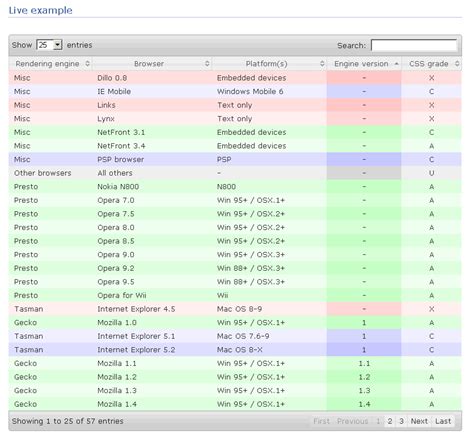Open the Show entries dropdown

tap(49, 45)
